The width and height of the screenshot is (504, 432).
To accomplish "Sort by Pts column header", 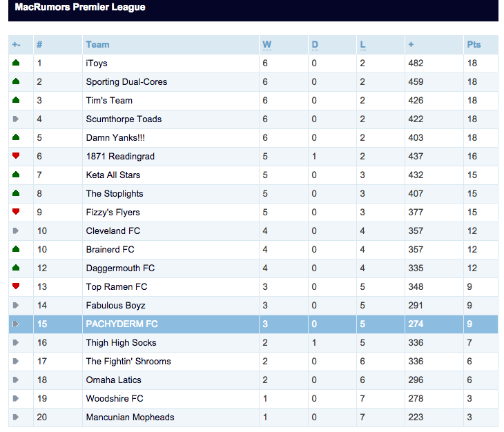I will click(x=474, y=44).
